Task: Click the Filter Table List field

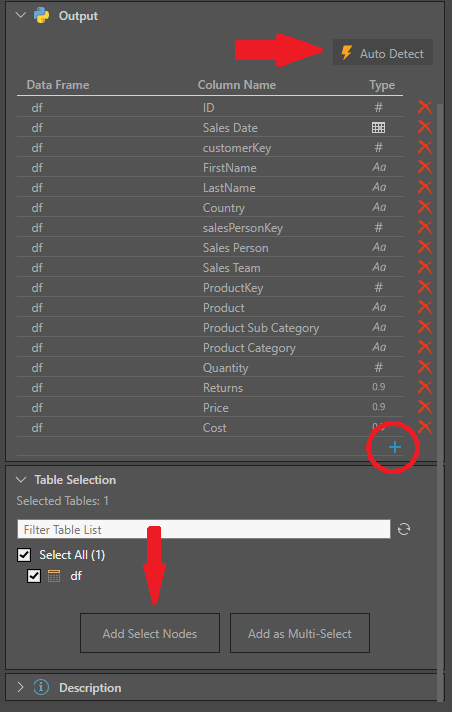Action: click(204, 529)
